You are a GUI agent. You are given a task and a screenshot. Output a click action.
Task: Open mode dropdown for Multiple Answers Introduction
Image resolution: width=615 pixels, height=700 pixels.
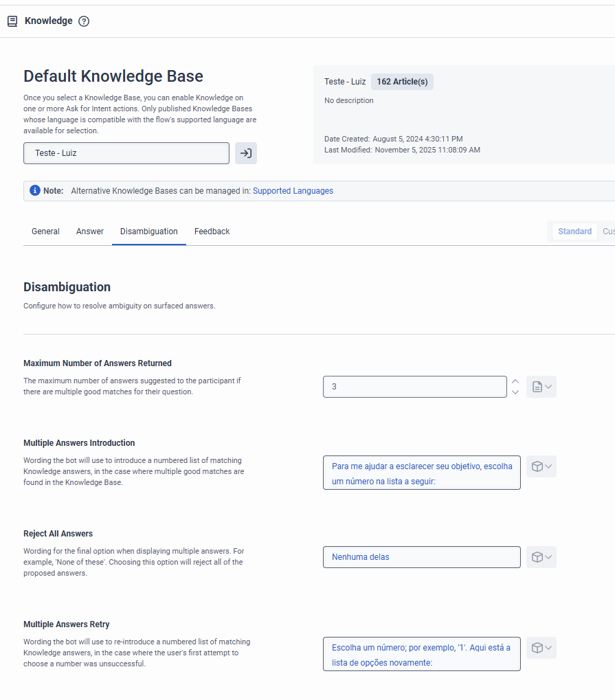pos(541,466)
